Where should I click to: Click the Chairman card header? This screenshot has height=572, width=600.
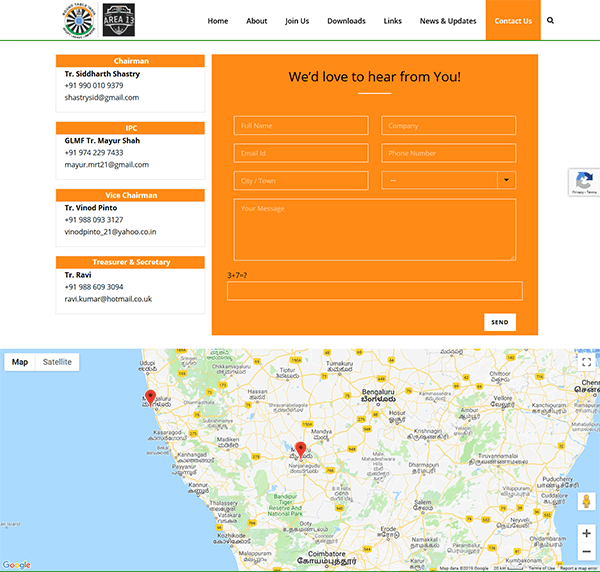130,61
